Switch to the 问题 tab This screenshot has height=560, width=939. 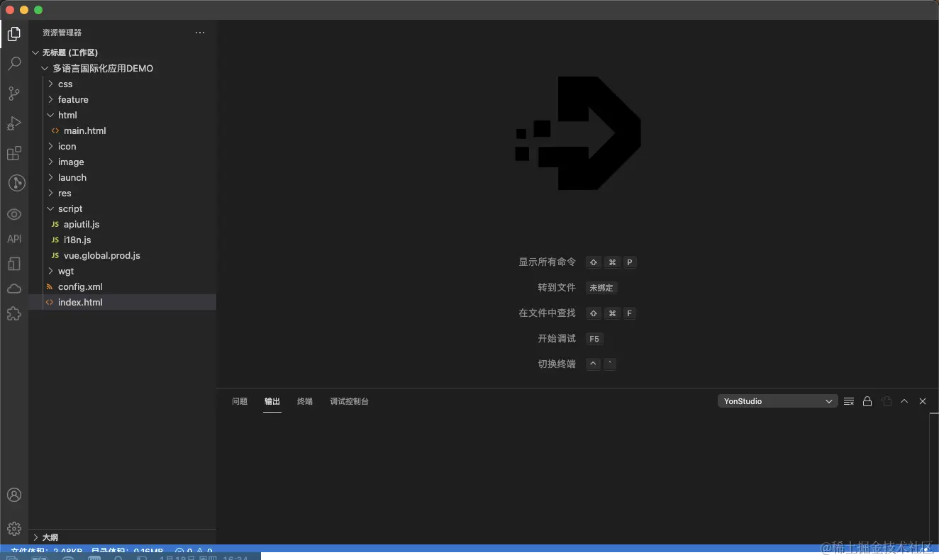240,401
